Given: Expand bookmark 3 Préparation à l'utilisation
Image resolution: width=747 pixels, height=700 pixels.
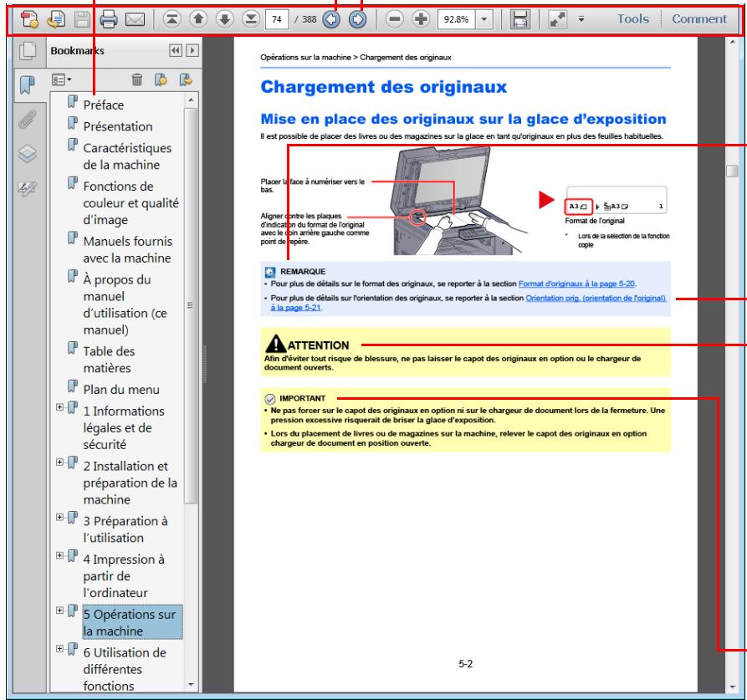Looking at the screenshot, I should tap(59, 517).
